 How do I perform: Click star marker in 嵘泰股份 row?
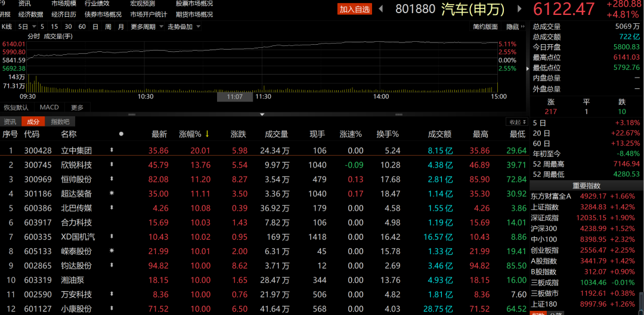(x=112, y=251)
